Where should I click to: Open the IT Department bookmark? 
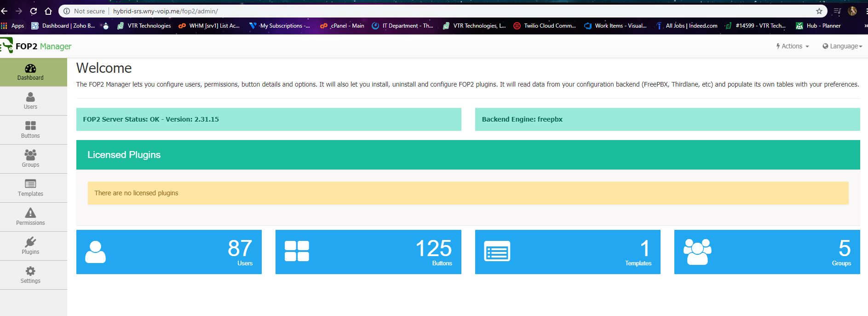click(x=402, y=26)
